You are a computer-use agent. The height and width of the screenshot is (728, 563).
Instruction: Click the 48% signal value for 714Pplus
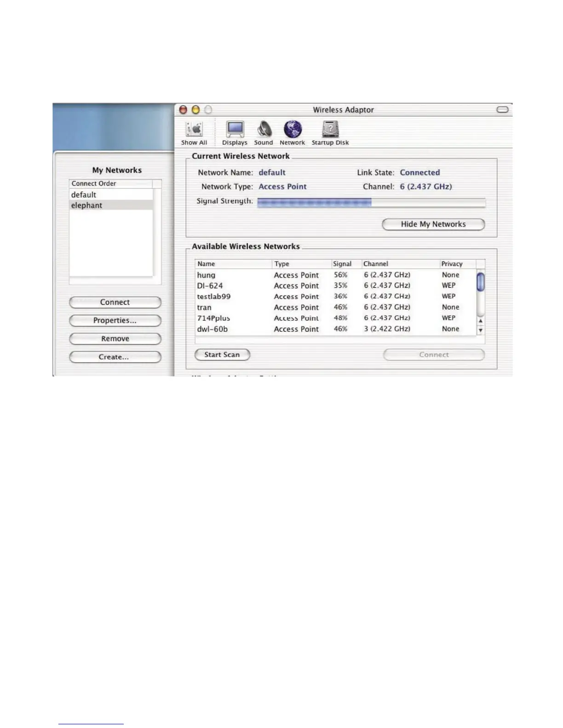click(341, 318)
